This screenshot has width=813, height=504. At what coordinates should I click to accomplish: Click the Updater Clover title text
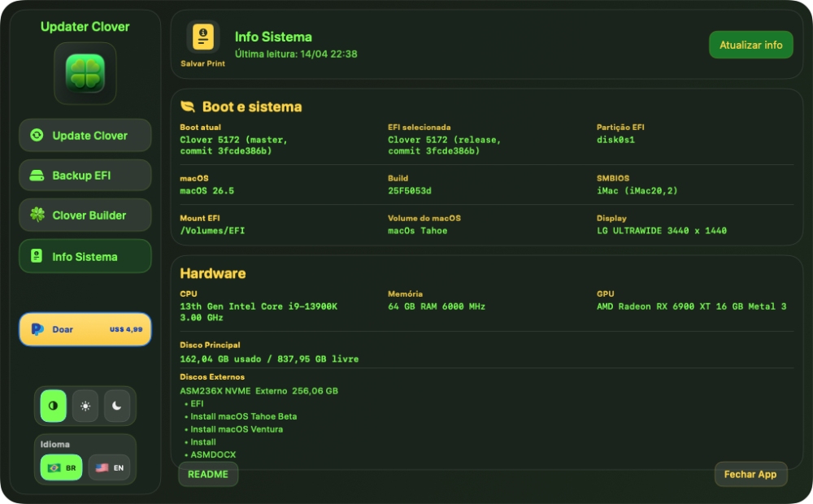coord(85,27)
